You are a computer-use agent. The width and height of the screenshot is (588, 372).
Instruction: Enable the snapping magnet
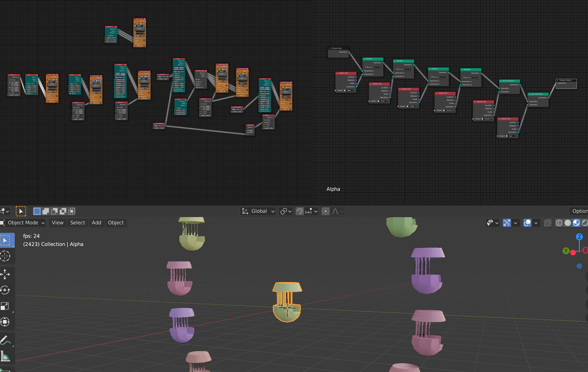click(299, 211)
